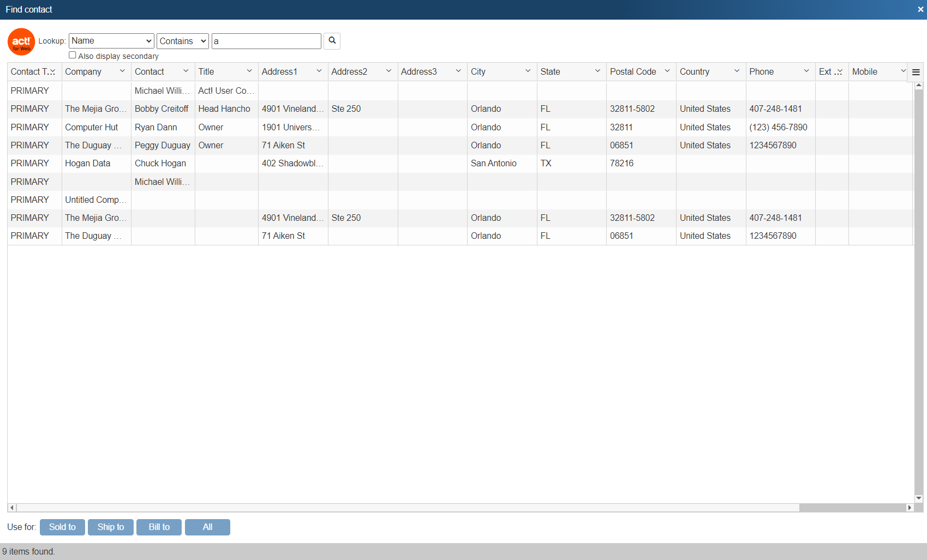Open the Postal Code column dropdown
Viewport: 927px width, 560px height.
point(667,71)
